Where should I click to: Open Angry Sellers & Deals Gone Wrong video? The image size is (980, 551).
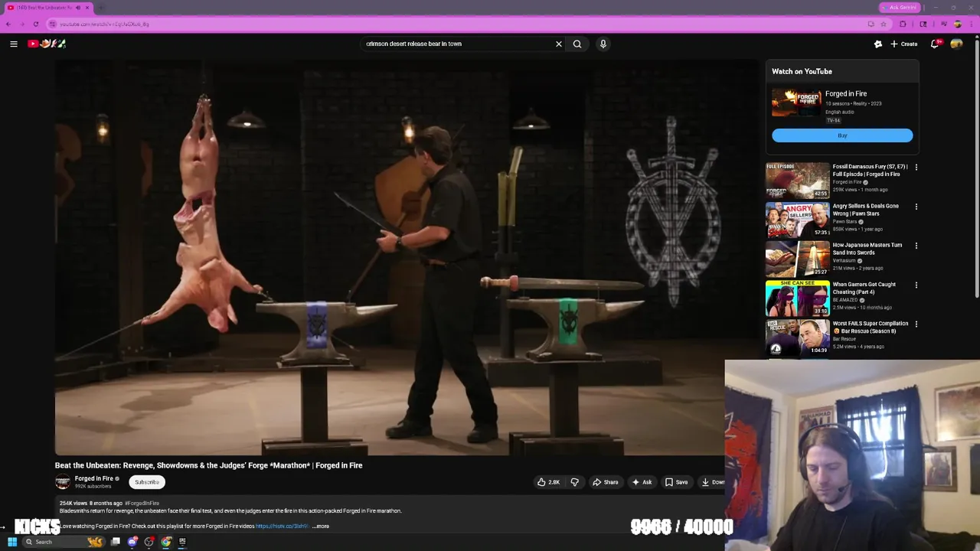point(866,210)
